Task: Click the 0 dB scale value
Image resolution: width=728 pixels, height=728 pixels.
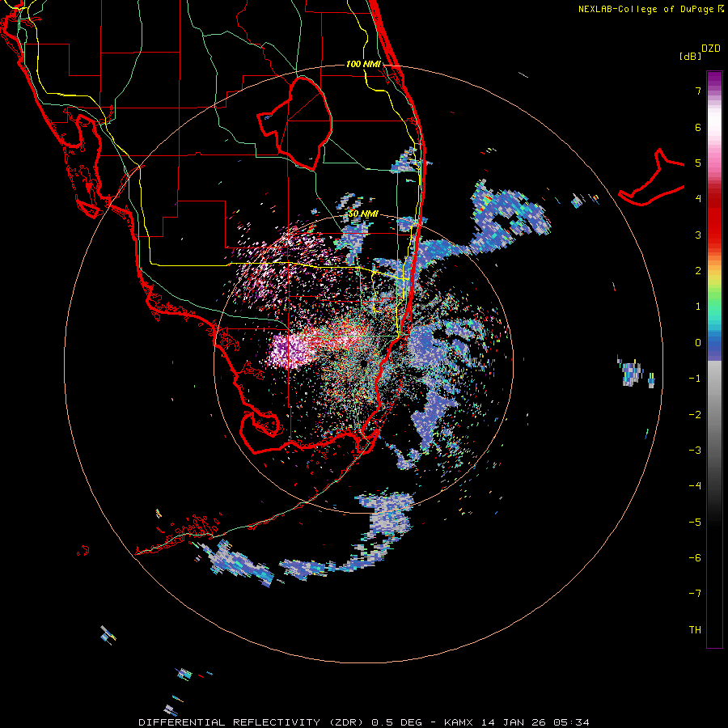Action: point(698,343)
